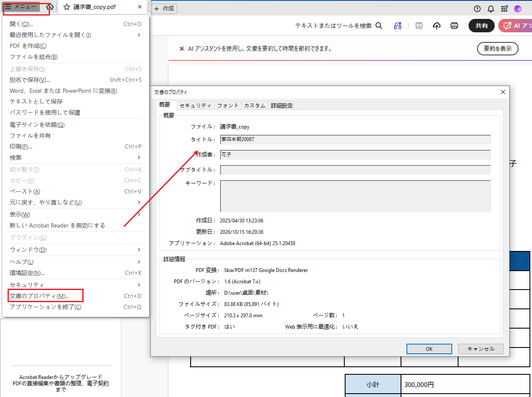This screenshot has height=397, width=532.
Task: Go to Acrobat home icon
Action: pyautogui.click(x=50, y=7)
